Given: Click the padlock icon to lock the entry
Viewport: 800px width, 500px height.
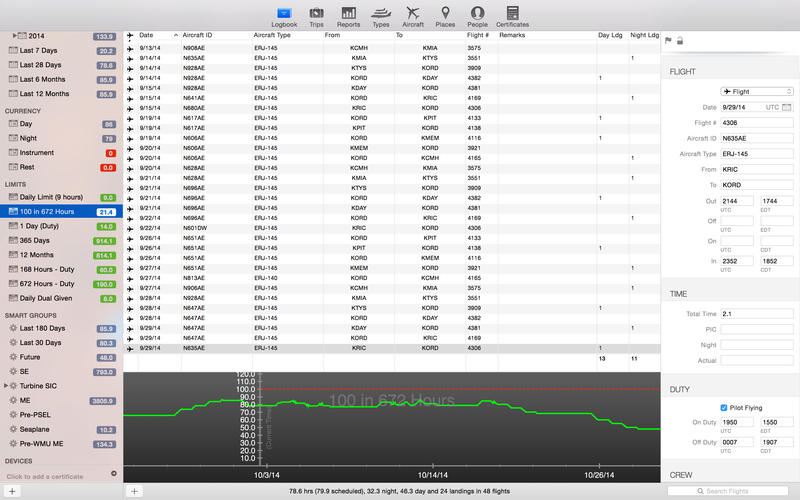Looking at the screenshot, I should [680, 41].
